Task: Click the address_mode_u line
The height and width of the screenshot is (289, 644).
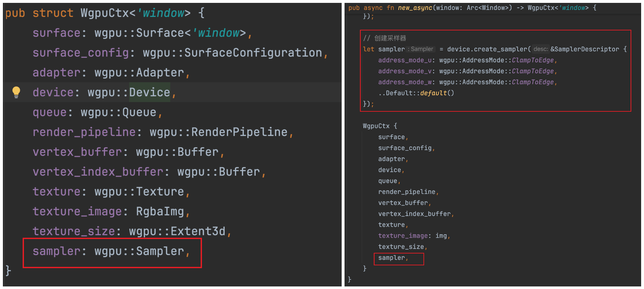Action: coord(468,60)
